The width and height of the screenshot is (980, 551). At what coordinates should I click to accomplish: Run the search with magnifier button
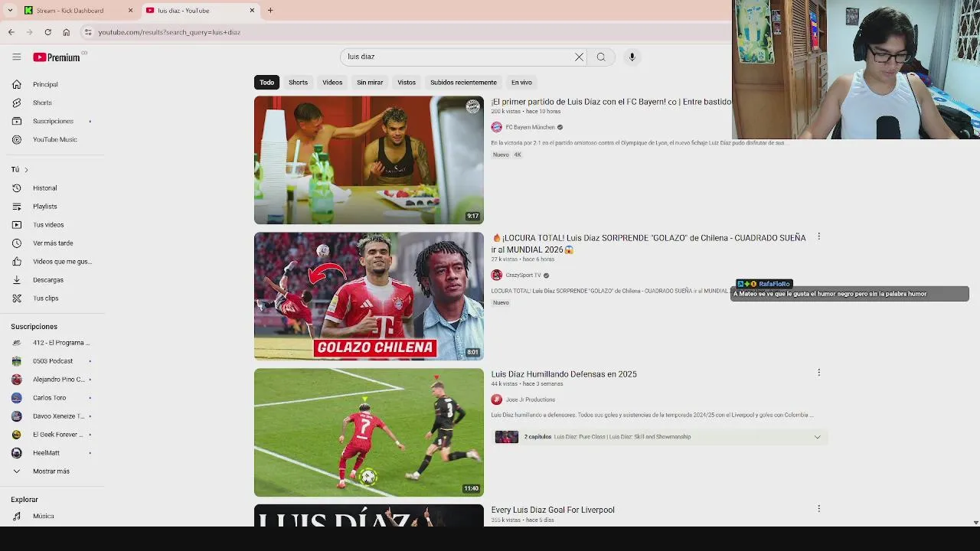(601, 57)
